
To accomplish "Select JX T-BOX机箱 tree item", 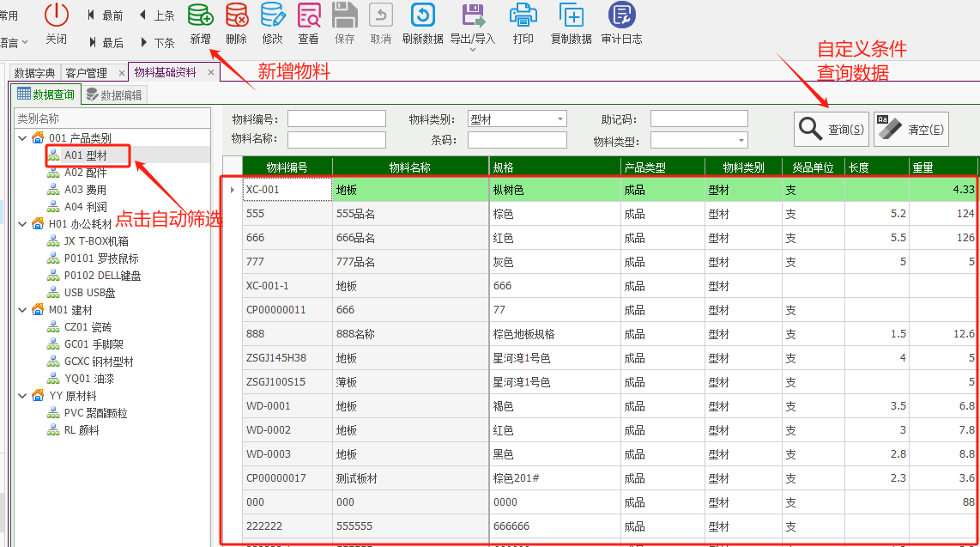I will [96, 241].
